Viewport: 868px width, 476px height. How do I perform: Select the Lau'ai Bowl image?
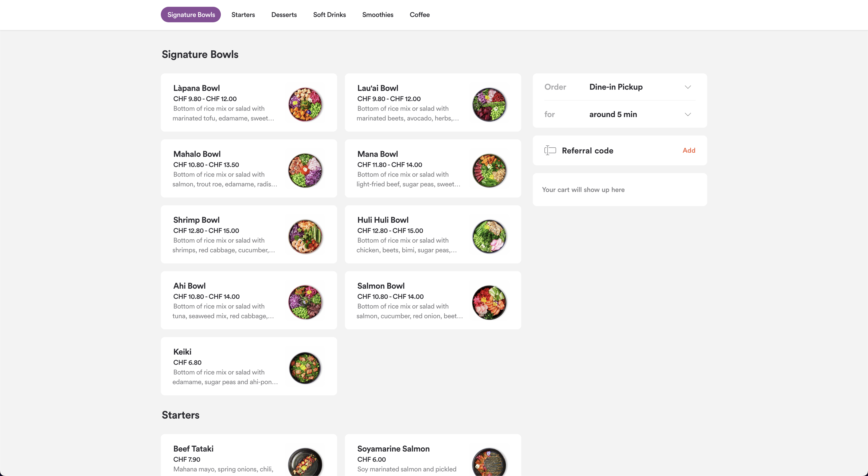pos(489,104)
